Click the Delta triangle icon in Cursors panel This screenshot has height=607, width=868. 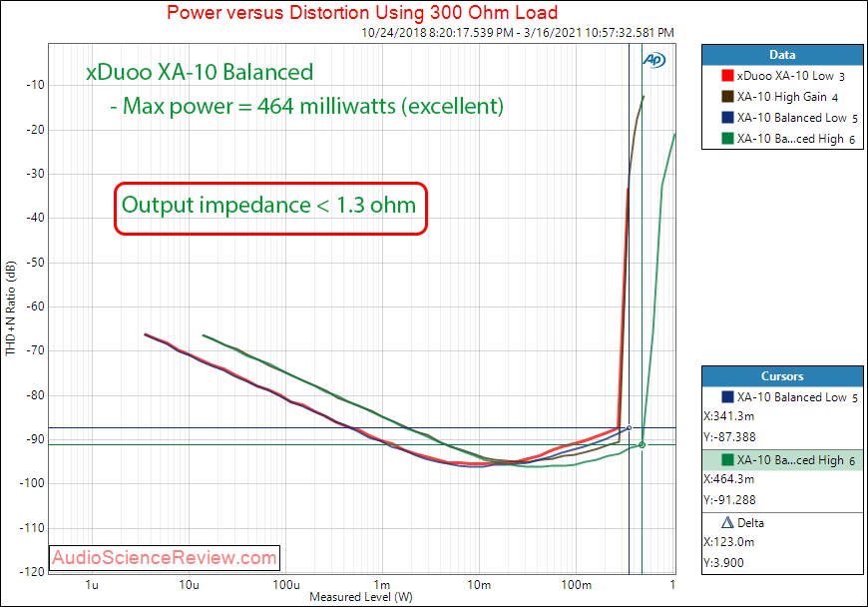tap(727, 522)
